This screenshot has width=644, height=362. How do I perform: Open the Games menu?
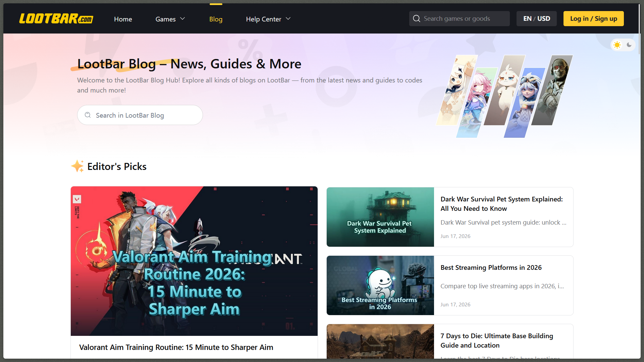coord(166,19)
